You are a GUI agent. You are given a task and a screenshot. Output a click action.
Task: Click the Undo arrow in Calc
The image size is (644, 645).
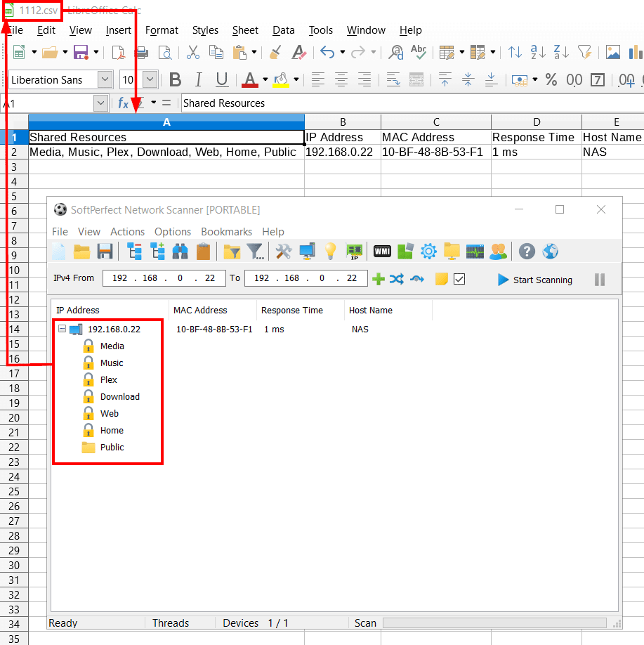click(328, 52)
